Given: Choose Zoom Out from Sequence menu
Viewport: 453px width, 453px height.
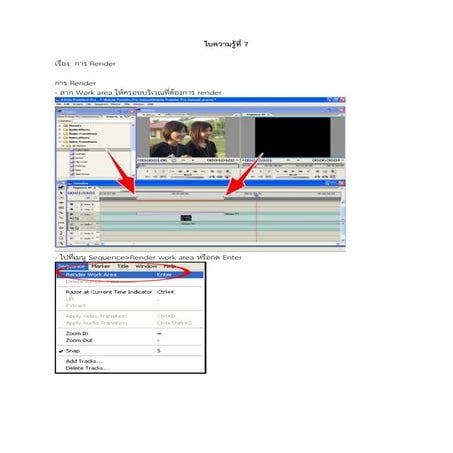Looking at the screenshot, I should [130, 340].
